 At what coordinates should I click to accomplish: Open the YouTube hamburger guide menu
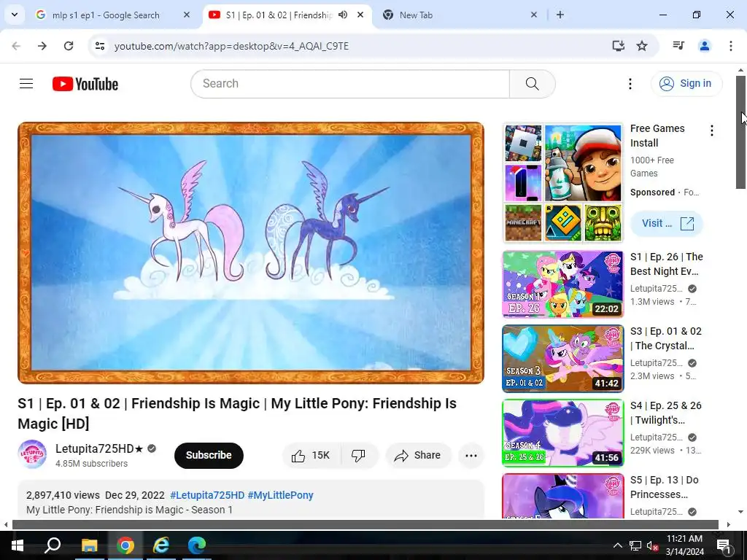(26, 84)
